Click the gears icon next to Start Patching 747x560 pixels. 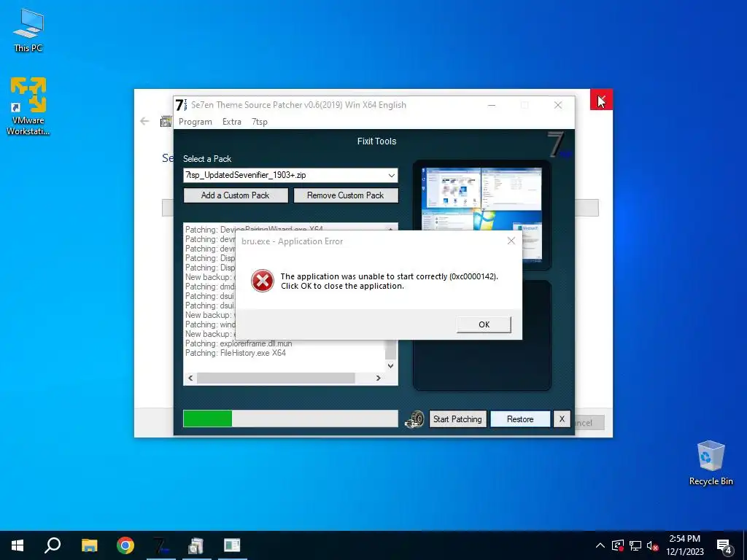tap(414, 419)
